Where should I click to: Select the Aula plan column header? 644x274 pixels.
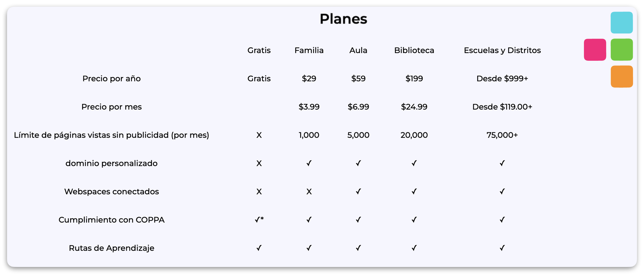pyautogui.click(x=358, y=51)
